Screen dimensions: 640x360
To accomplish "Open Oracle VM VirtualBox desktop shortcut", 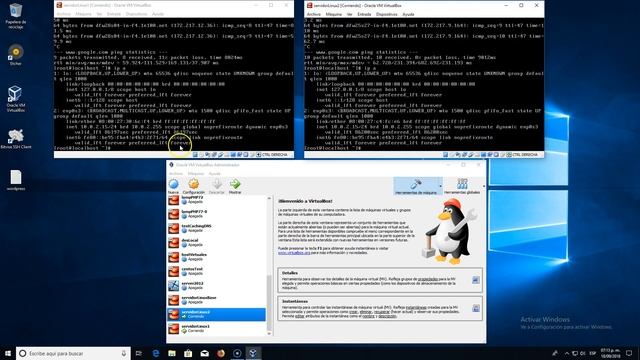I will point(16,99).
